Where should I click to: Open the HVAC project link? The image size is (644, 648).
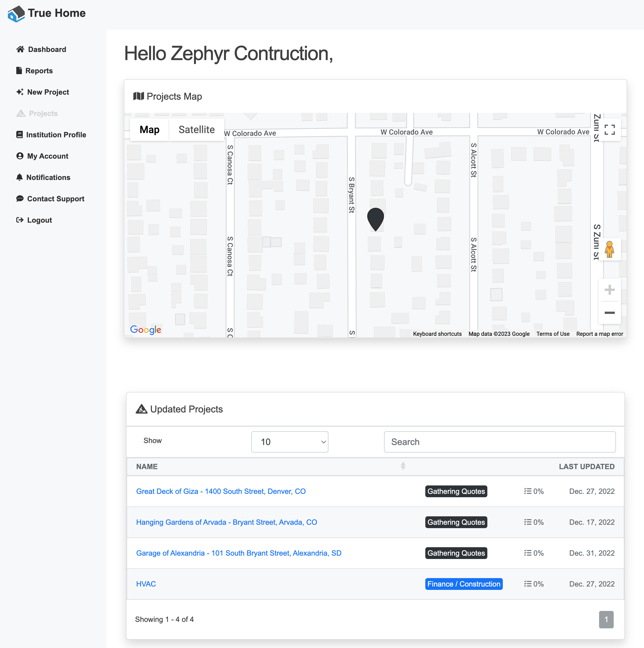[x=146, y=584]
